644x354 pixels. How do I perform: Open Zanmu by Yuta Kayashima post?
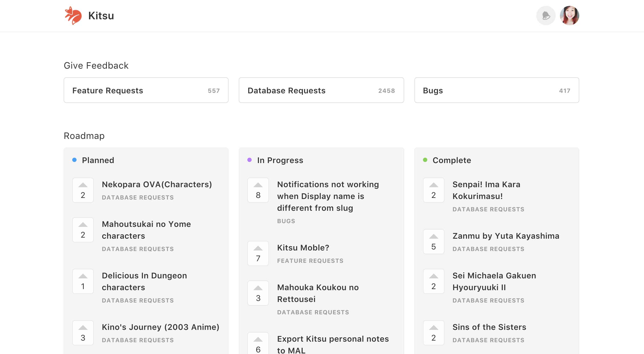(506, 236)
